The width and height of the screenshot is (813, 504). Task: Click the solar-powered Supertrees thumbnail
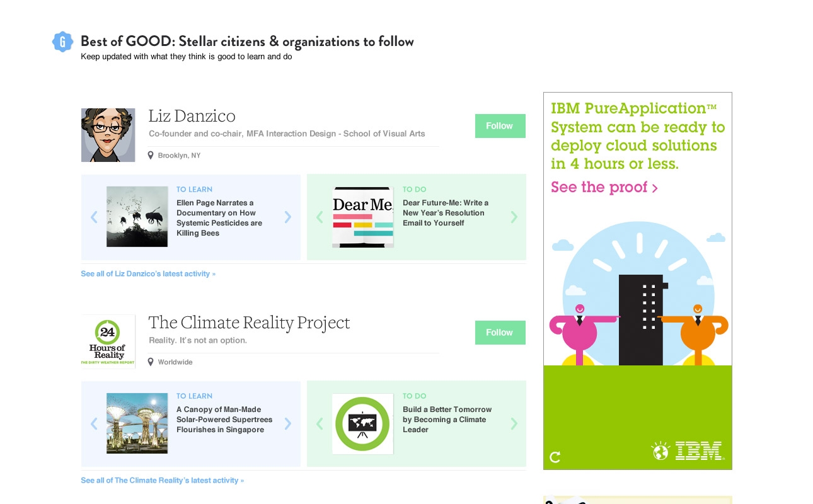[x=137, y=423]
